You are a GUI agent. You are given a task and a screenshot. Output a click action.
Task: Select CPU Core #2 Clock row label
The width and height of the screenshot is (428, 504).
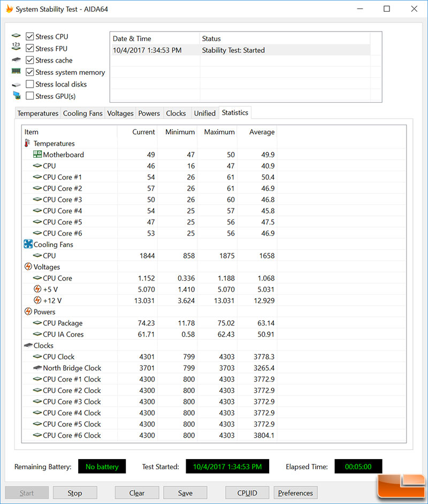coord(72,391)
